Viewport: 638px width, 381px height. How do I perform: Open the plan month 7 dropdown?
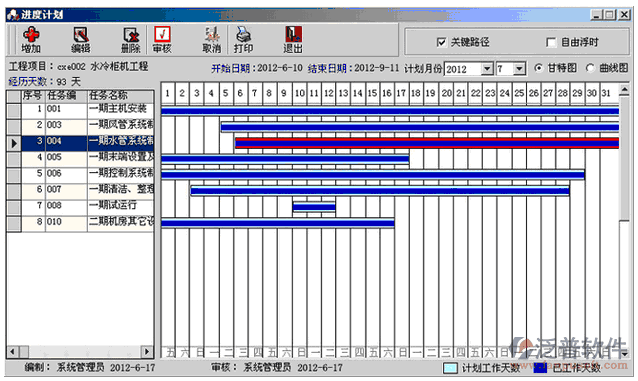click(x=519, y=69)
